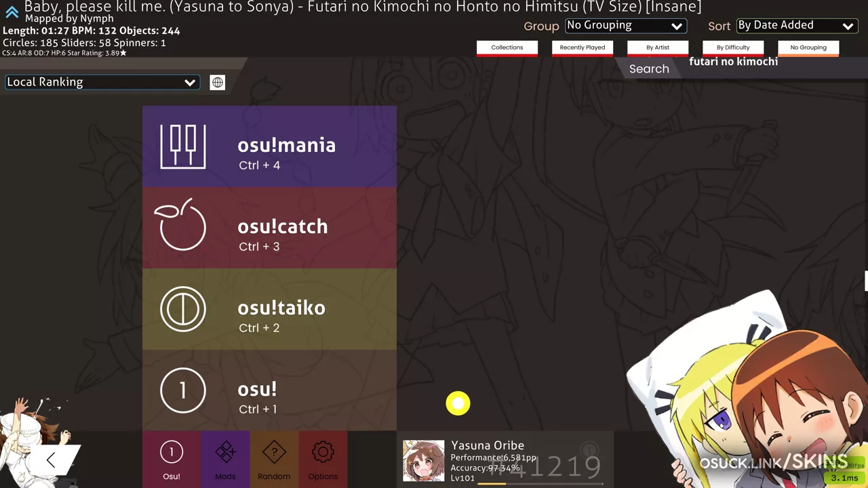Go back using the left arrow
Screen dimensions: 868x488
point(50,460)
